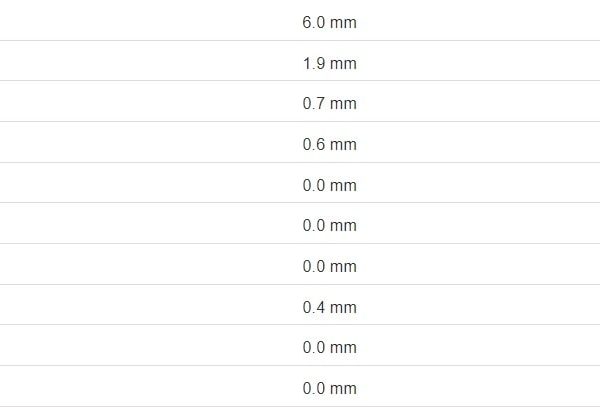Click the number 0.4 in the table
Viewport: 600px width, 407px height.
pos(313,307)
